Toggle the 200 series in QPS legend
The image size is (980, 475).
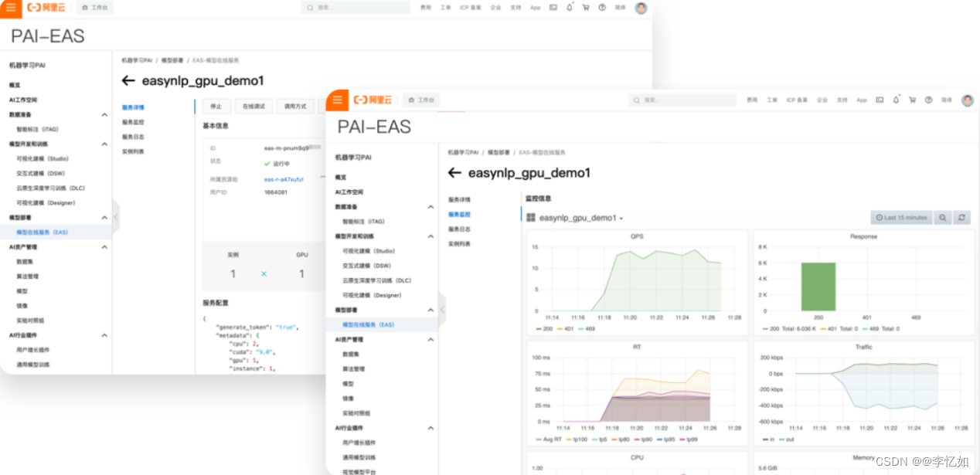[545, 328]
